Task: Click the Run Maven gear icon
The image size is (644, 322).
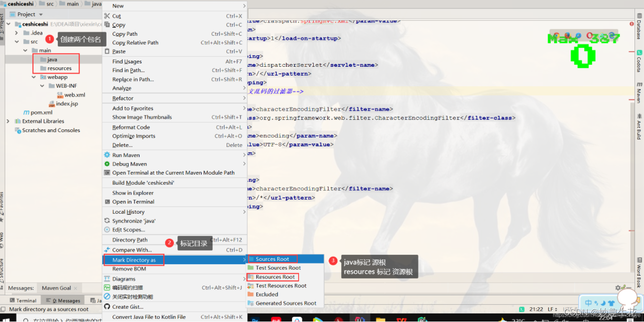Action: coord(107,155)
